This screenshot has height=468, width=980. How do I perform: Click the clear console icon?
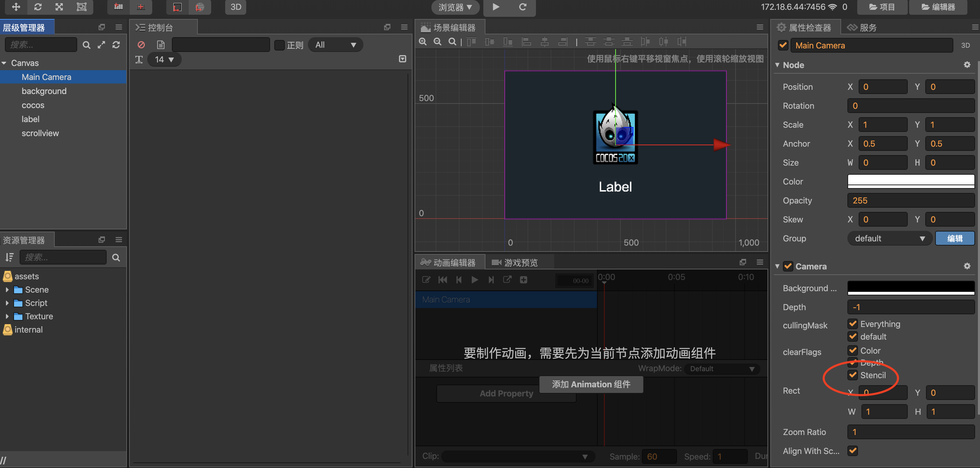pyautogui.click(x=141, y=45)
